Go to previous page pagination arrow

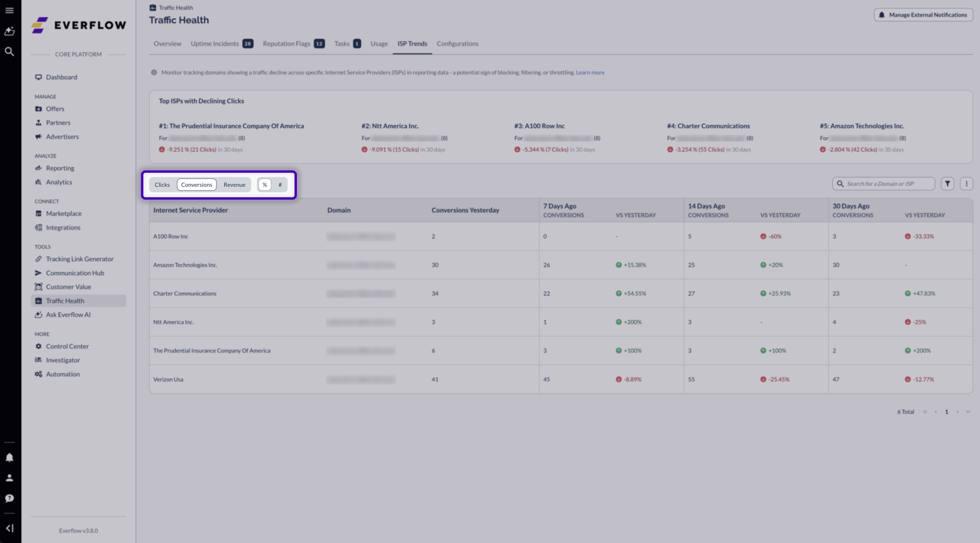click(x=935, y=412)
